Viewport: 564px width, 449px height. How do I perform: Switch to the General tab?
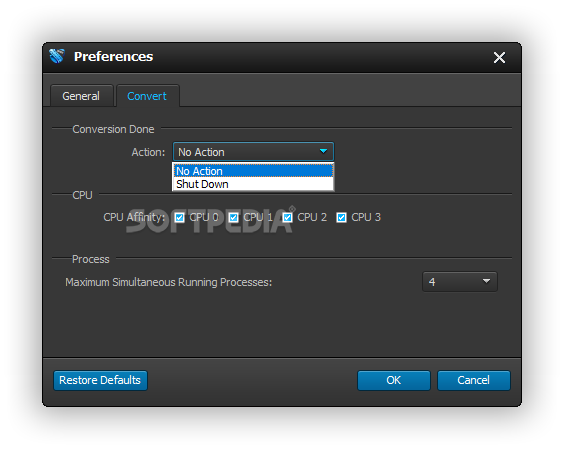pos(81,96)
